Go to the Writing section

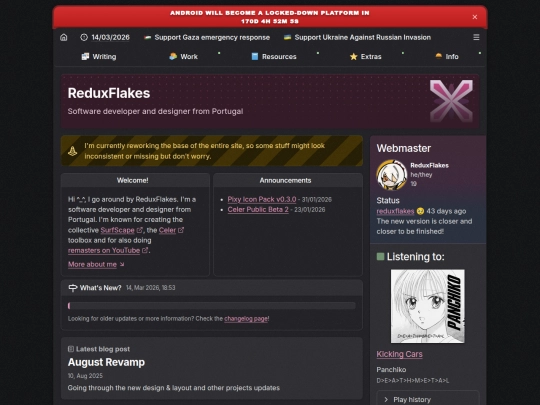pos(99,56)
